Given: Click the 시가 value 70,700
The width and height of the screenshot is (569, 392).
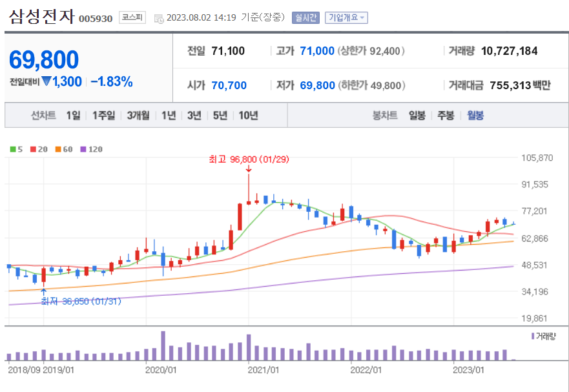Looking at the screenshot, I should 229,85.
